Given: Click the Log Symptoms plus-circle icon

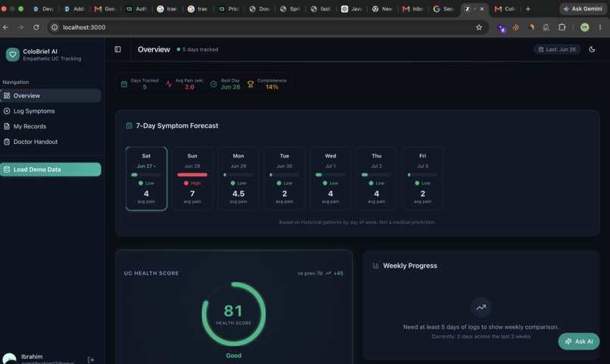Looking at the screenshot, I should [7, 111].
